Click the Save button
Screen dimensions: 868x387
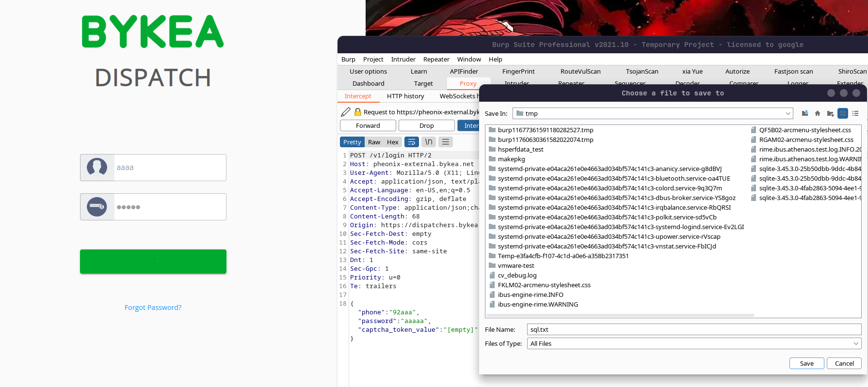807,363
